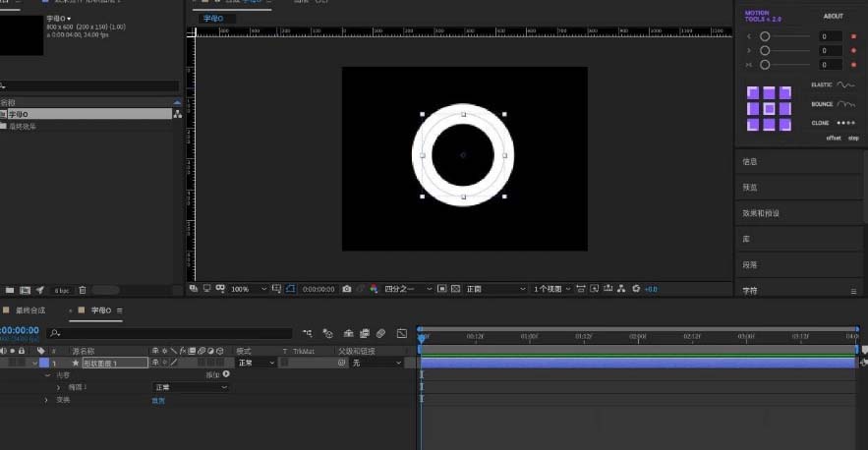Click the BOUNCE curve icon in Motion Tools
The height and width of the screenshot is (450, 868).
pyautogui.click(x=845, y=103)
